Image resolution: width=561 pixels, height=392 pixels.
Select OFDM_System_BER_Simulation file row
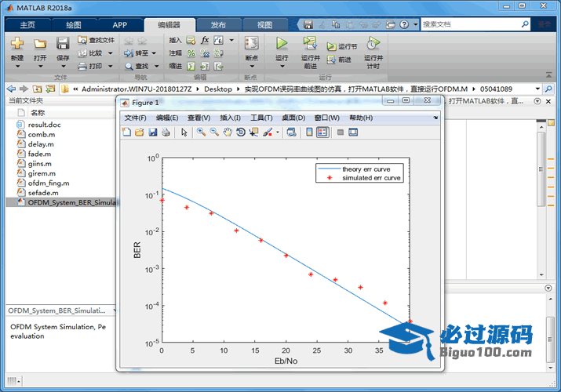61,202
